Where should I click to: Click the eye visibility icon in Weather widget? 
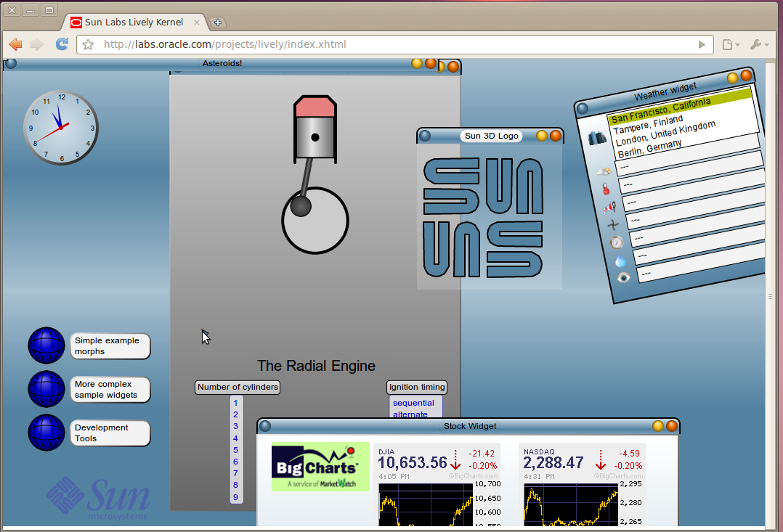(x=623, y=278)
